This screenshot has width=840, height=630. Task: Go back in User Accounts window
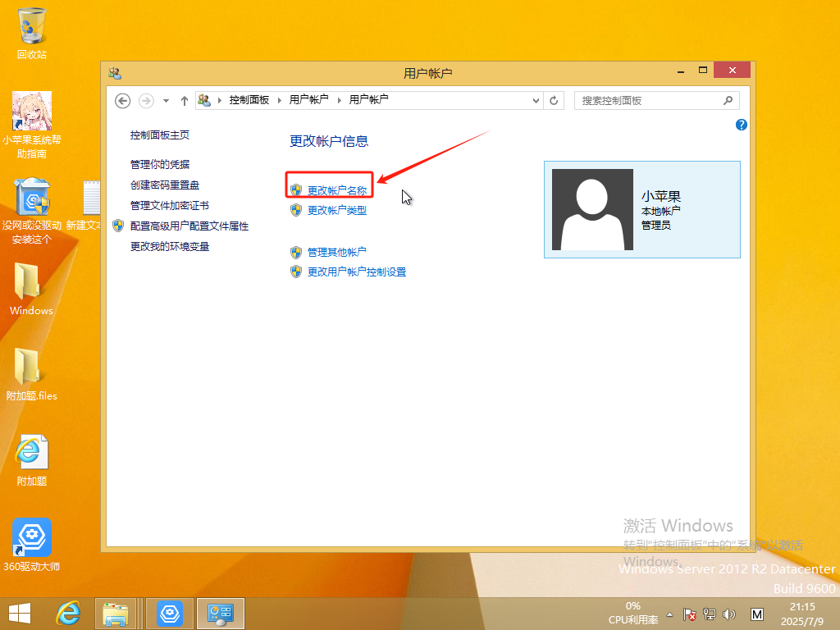click(123, 101)
